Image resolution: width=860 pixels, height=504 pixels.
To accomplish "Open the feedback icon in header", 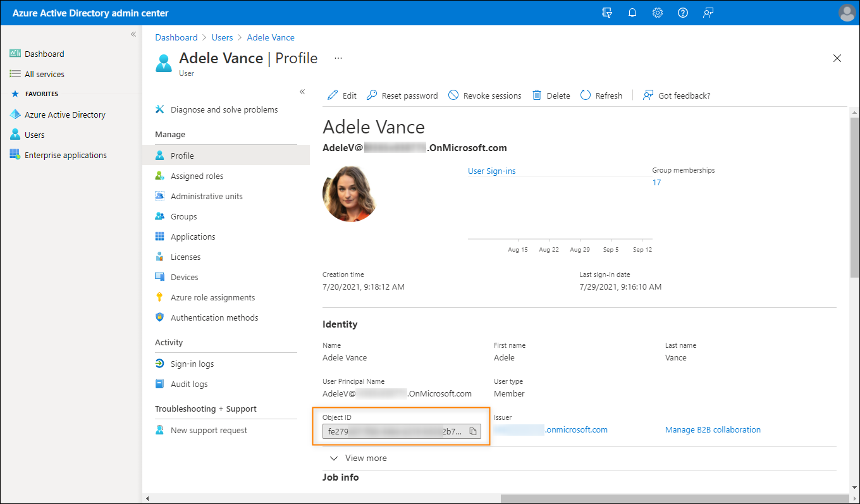I will (708, 13).
